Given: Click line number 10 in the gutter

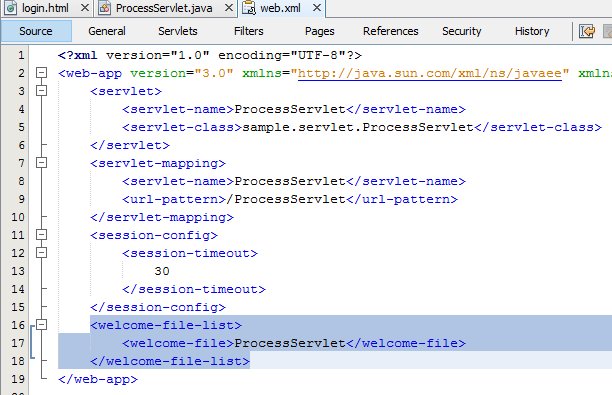Looking at the screenshot, I should (18, 217).
